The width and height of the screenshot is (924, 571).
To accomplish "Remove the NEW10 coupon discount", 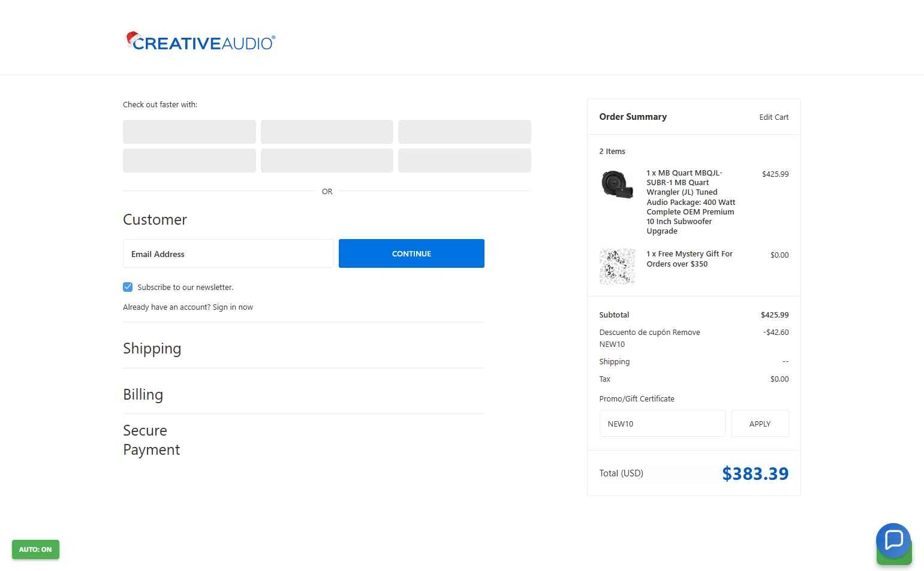I will click(686, 332).
